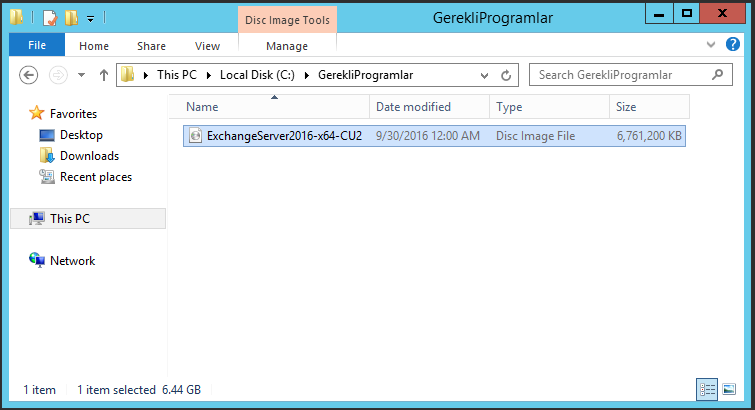This screenshot has height=410, width=755.
Task: Open the View ribbon tab
Action: (x=208, y=46)
